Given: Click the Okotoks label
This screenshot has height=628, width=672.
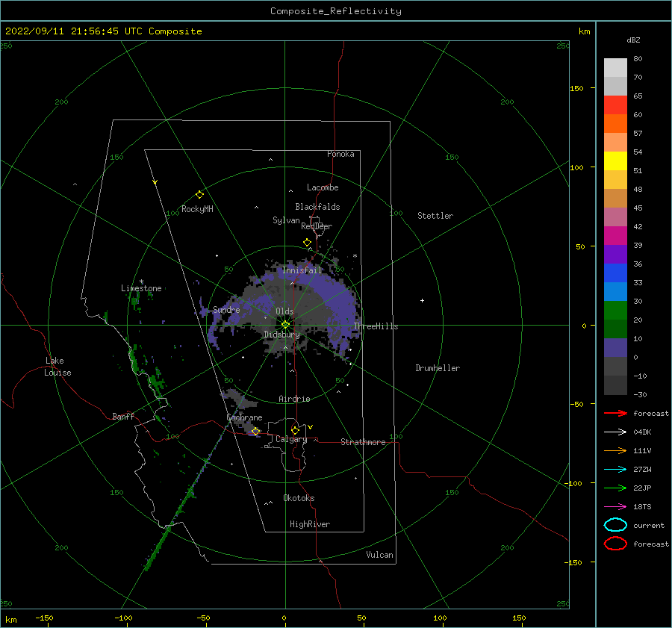Looking at the screenshot, I should (299, 498).
